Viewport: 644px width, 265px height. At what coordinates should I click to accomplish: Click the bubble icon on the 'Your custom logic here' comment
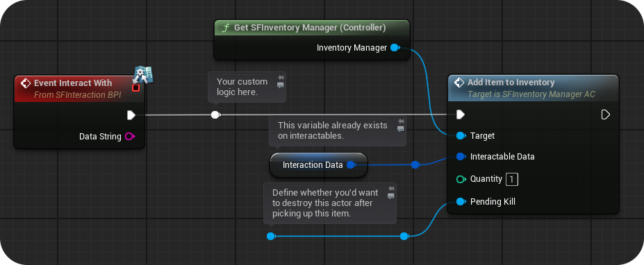[x=281, y=85]
